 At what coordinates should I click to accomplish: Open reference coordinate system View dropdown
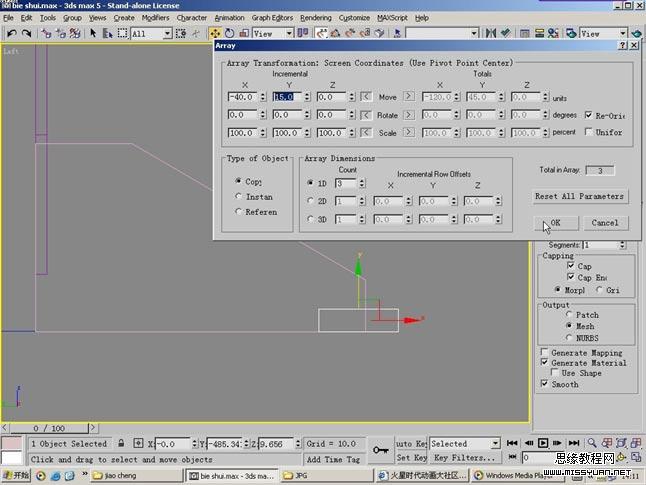pos(289,33)
